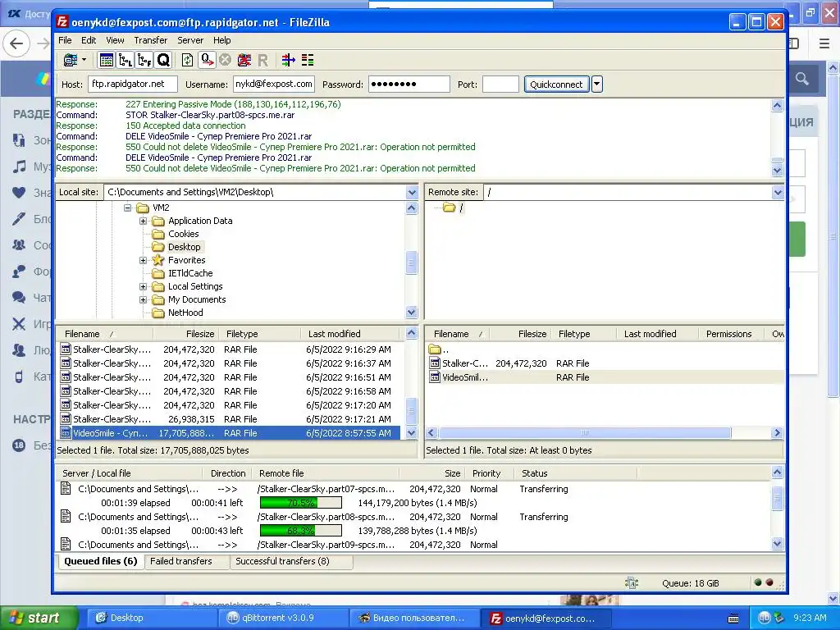Screen dimensions: 840x630
Task: Refresh the file and folder lists
Action: click(x=187, y=60)
